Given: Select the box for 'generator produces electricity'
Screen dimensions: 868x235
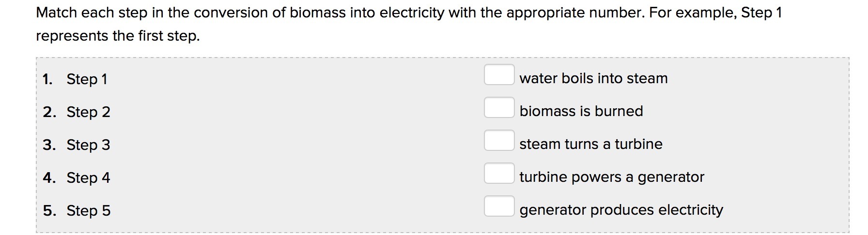Looking at the screenshot, I should [499, 206].
